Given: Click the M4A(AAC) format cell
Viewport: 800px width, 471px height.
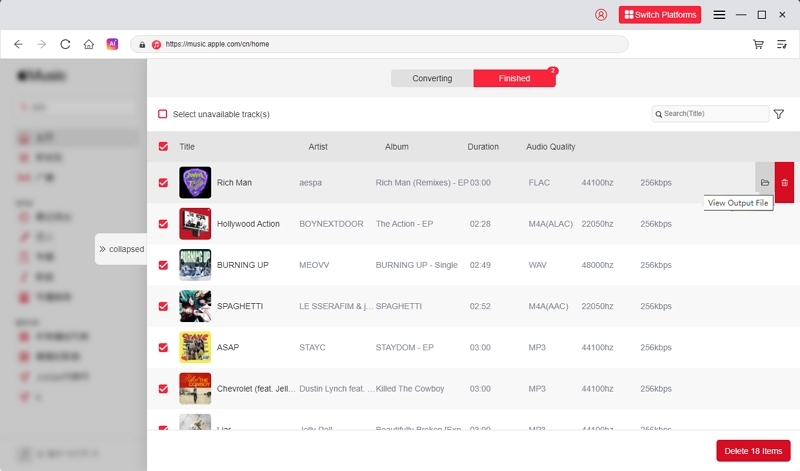Looking at the screenshot, I should [548, 306].
